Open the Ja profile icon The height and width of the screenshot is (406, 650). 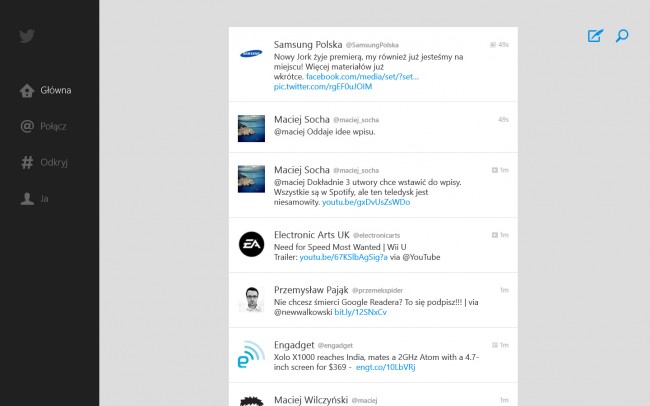(x=27, y=199)
